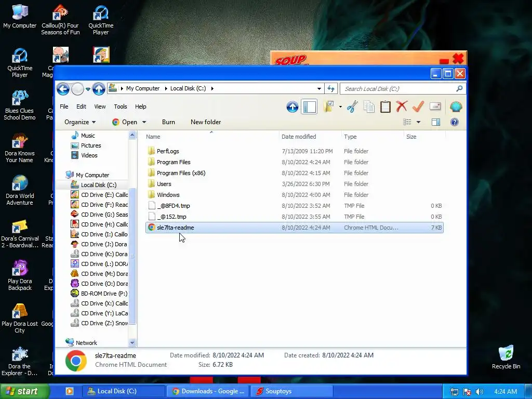Click the New folder button
Viewport: 532px width, 399px height.
(206, 122)
